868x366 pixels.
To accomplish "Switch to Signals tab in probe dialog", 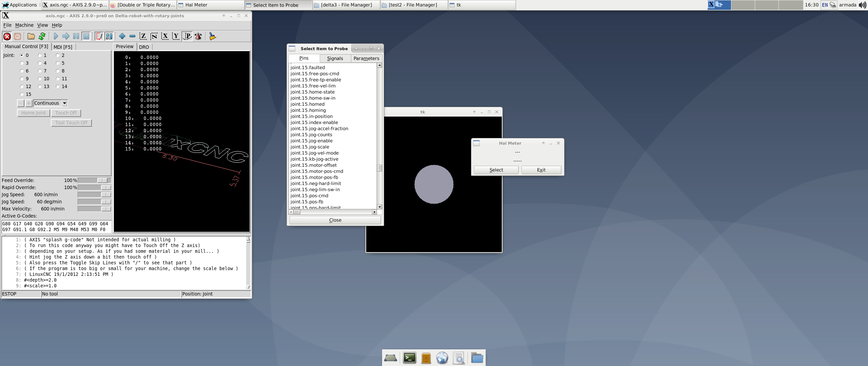I will tap(335, 58).
